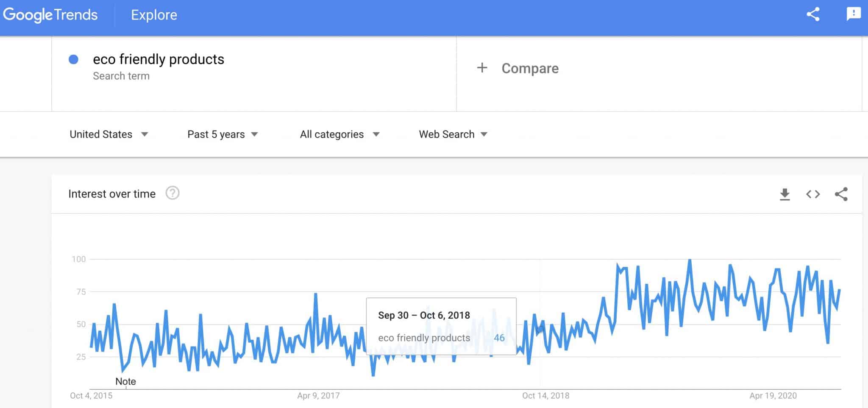Expand the All categories selector
The width and height of the screenshot is (868, 408).
click(339, 134)
